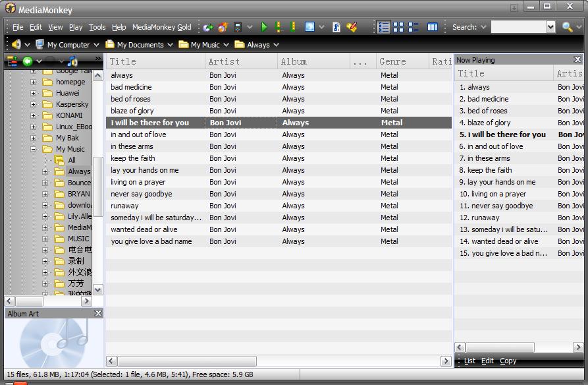Open the search field history dropdown
The image size is (588, 385).
click(550, 27)
